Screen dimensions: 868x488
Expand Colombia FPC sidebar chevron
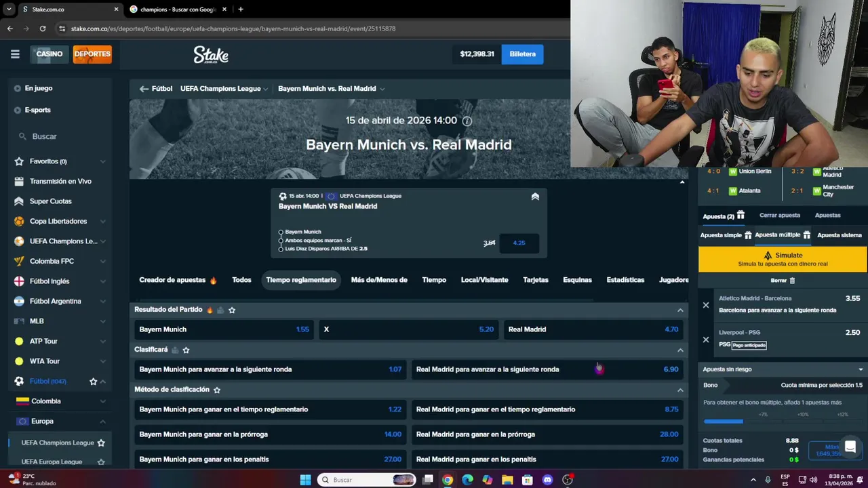click(x=103, y=261)
